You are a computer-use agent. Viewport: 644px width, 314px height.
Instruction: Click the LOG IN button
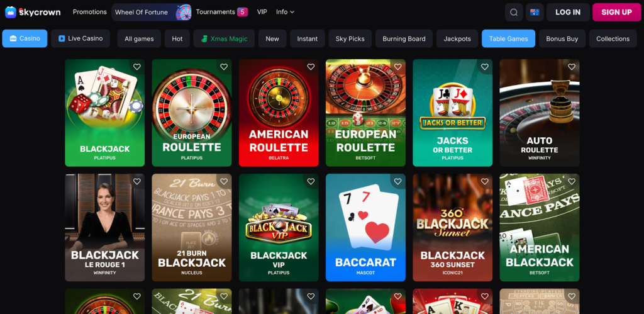[568, 13]
